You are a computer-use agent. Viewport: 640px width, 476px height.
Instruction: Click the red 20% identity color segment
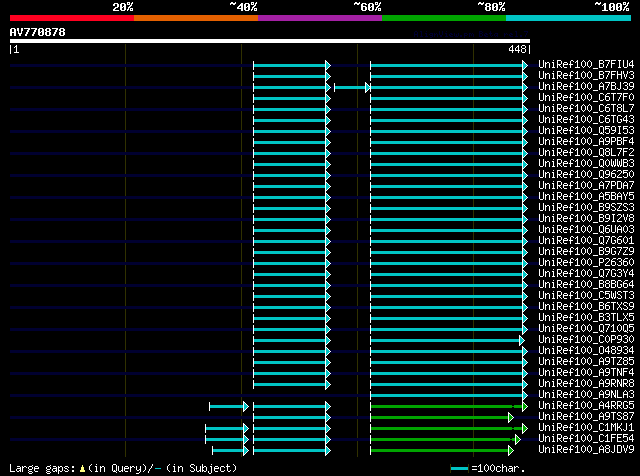pos(72,18)
